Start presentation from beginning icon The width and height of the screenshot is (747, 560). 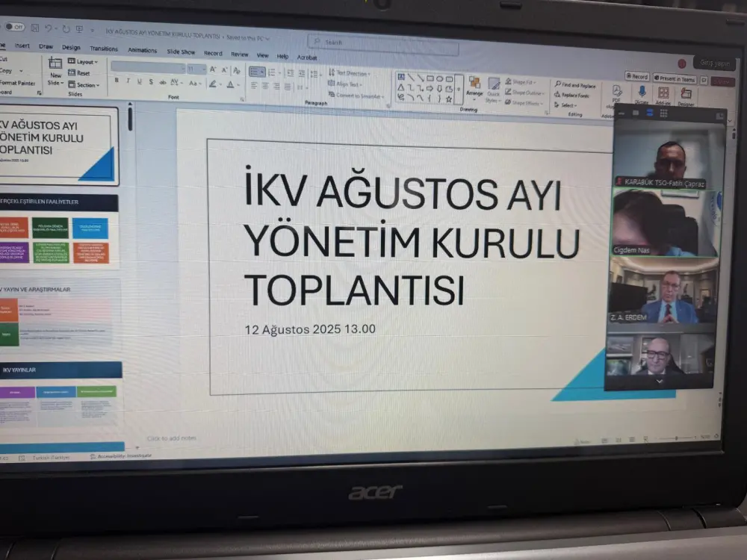80,30
